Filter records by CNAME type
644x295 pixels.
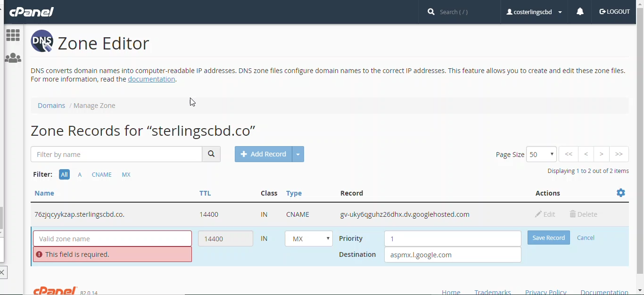click(x=102, y=174)
